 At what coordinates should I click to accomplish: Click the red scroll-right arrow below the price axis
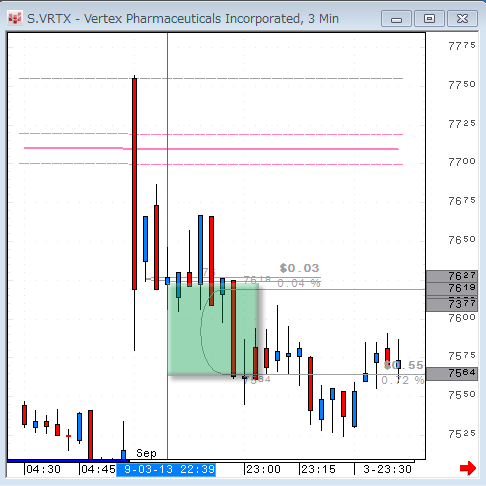468,468
